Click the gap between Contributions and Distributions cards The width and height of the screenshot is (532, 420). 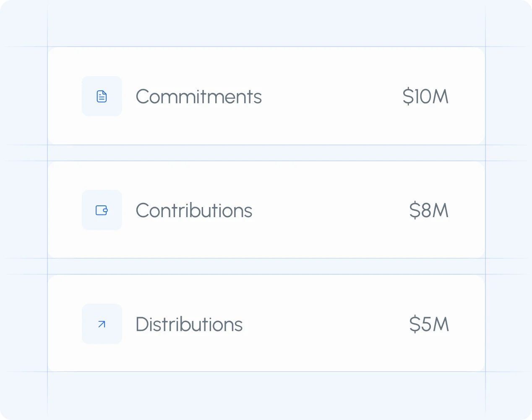266,266
